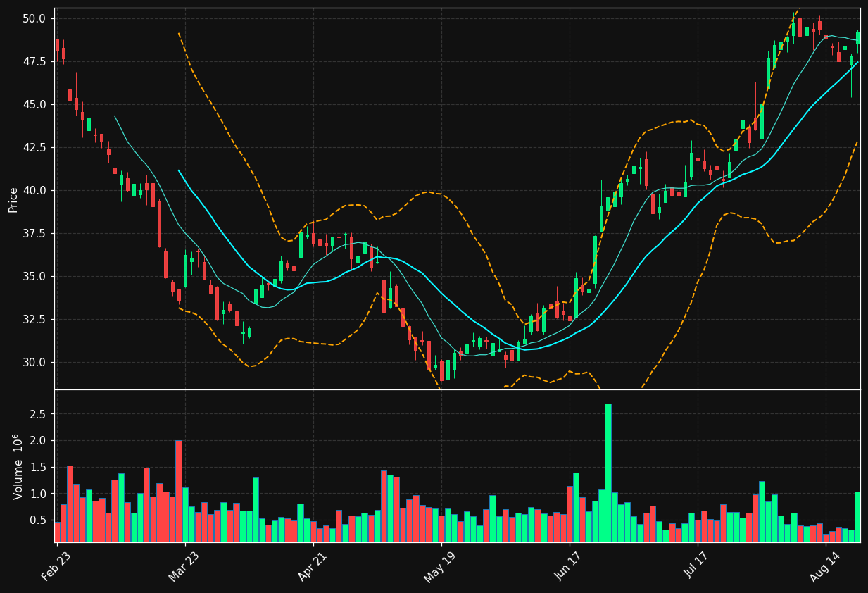
Task: Click the 45.0 price axis label
Action: (35, 105)
